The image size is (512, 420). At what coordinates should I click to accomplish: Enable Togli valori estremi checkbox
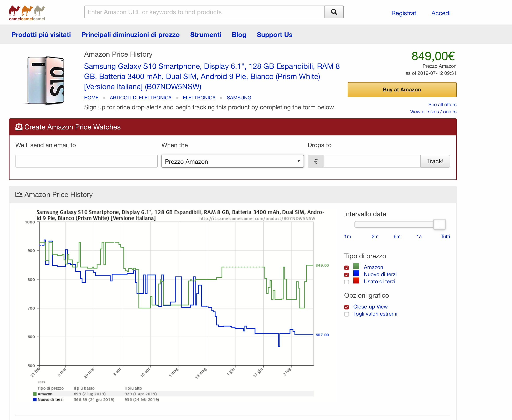346,314
